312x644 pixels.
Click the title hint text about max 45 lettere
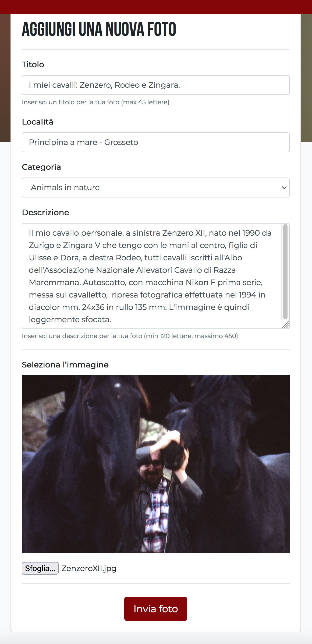coord(95,102)
